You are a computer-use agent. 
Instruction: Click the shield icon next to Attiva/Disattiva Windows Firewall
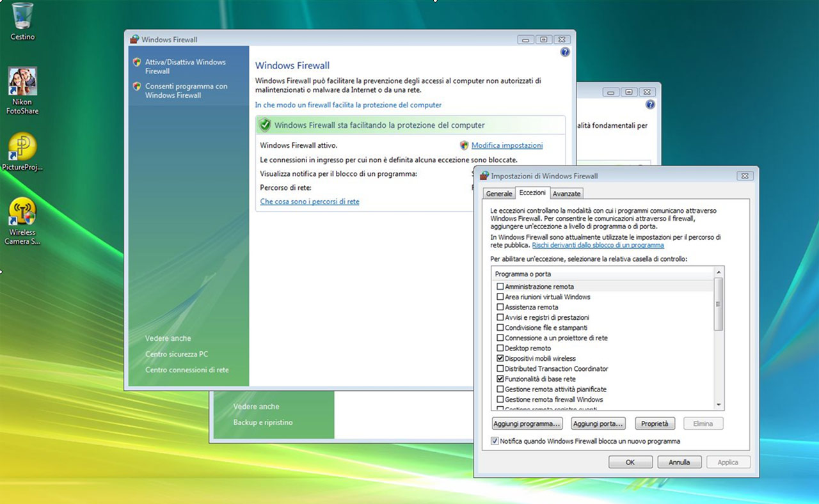[137, 62]
